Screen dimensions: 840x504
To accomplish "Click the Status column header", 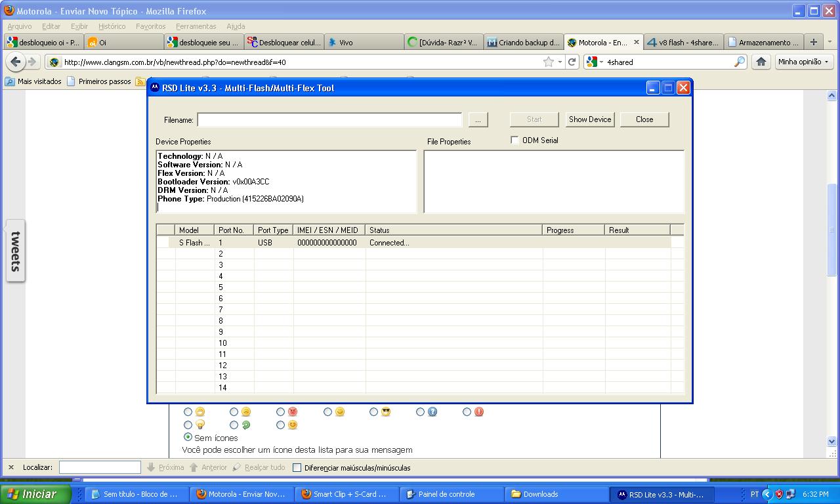I will coord(454,230).
